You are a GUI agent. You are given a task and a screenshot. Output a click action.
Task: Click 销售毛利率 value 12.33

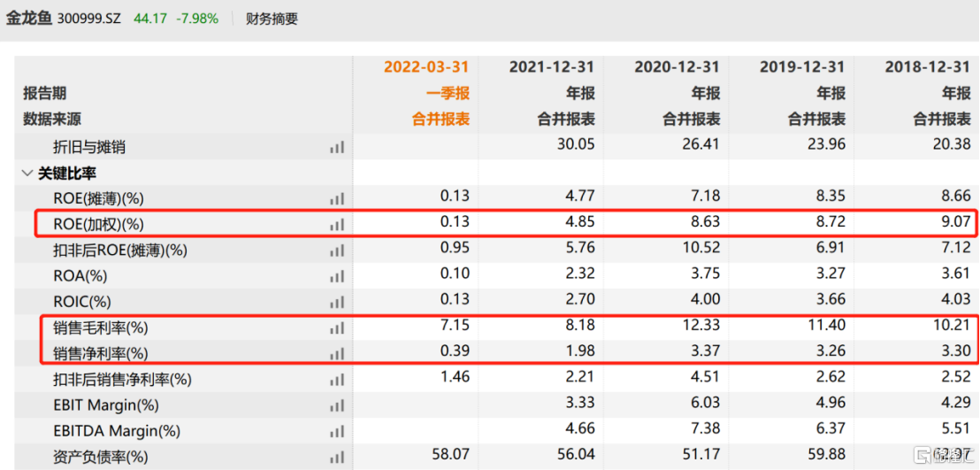[703, 327]
